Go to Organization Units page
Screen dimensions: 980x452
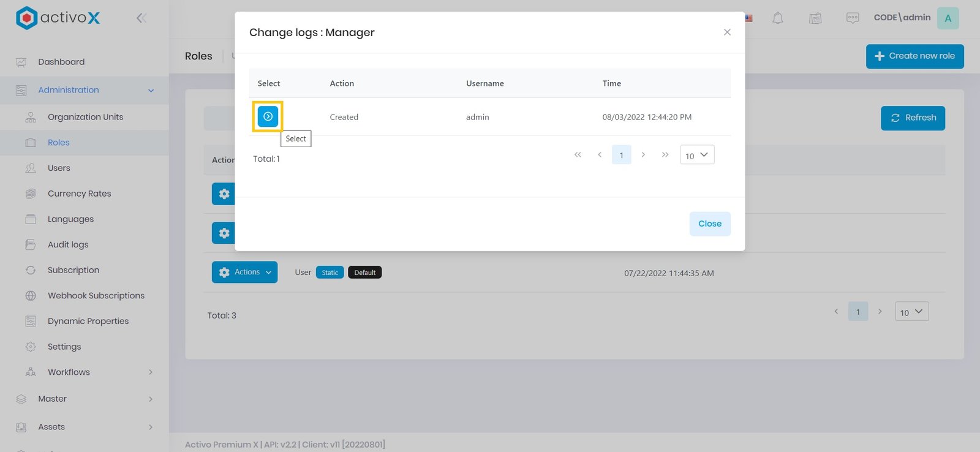pos(85,117)
